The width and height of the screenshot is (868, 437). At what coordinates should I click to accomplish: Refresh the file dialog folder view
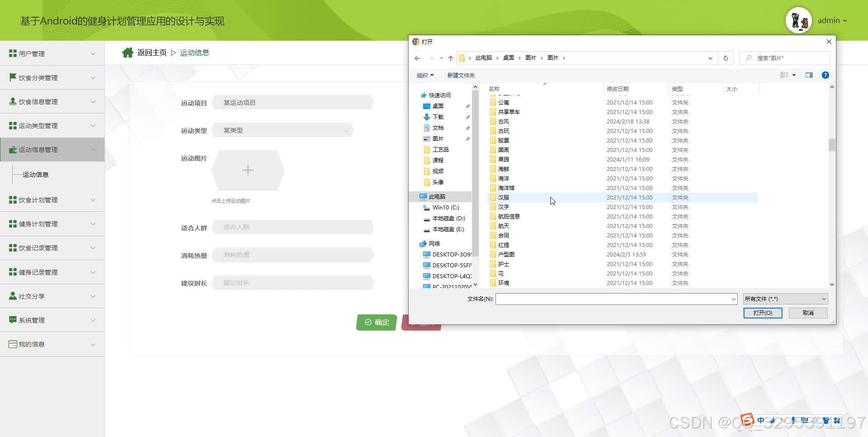coord(725,58)
